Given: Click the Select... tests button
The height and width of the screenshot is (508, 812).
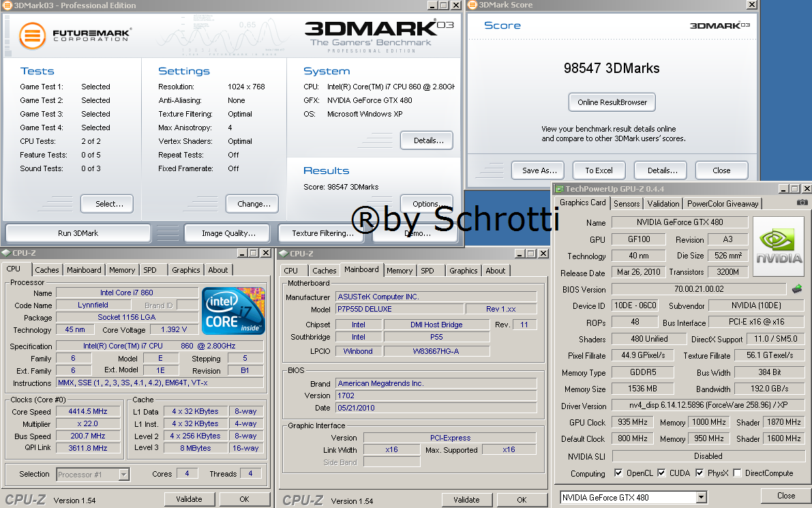Looking at the screenshot, I should point(107,204).
